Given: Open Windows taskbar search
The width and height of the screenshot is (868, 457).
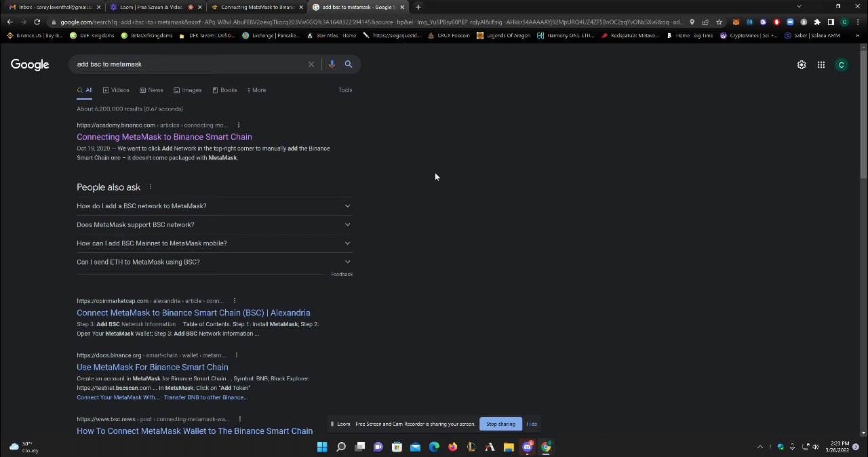Looking at the screenshot, I should pyautogui.click(x=341, y=447).
